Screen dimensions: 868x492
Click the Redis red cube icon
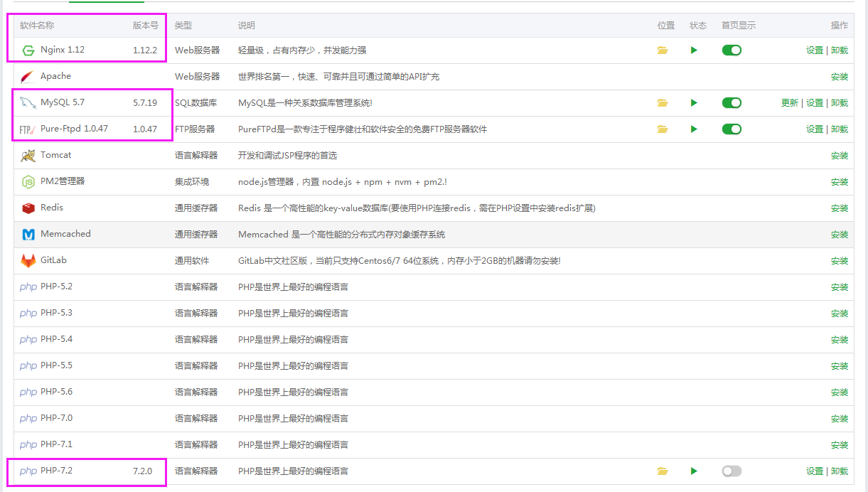[28, 208]
